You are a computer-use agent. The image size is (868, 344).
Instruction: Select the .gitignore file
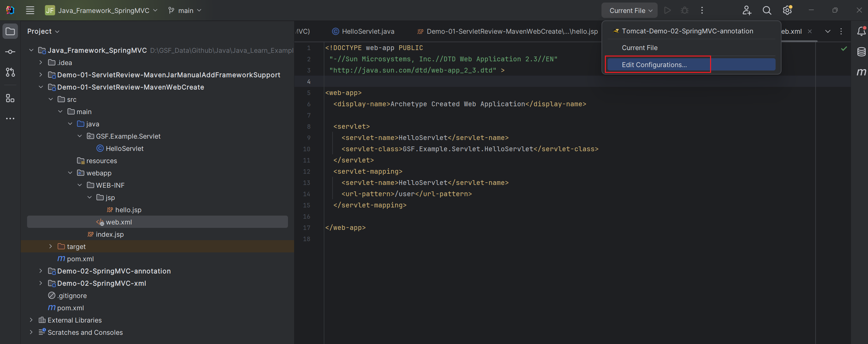click(x=67, y=296)
